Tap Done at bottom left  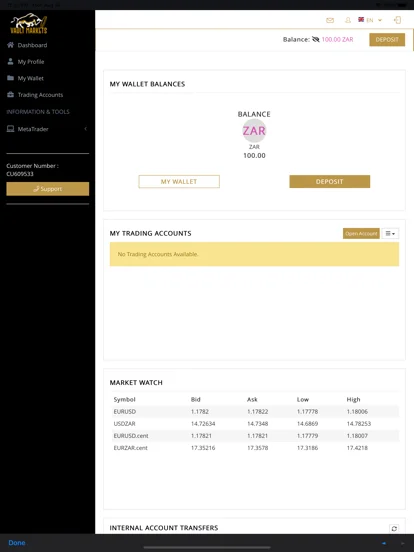coord(17,543)
